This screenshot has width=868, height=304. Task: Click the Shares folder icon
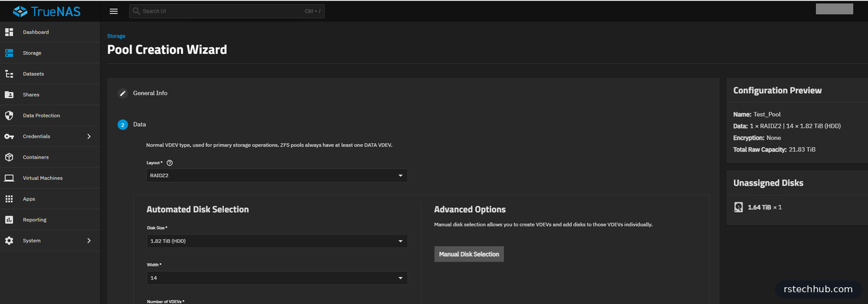point(9,95)
